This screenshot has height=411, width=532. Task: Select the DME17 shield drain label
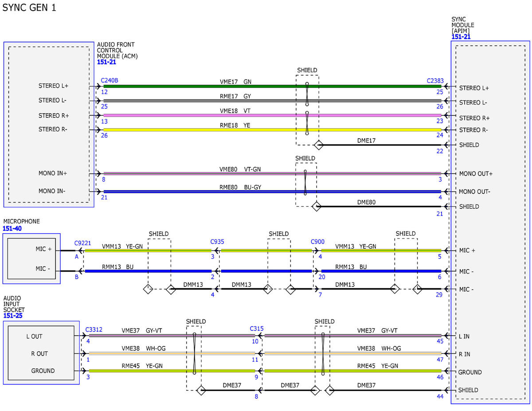tap(367, 141)
